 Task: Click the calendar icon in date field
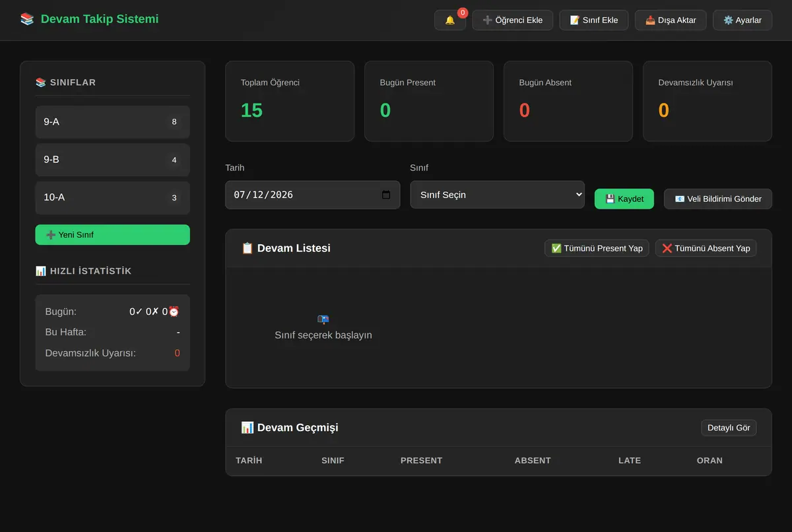pyautogui.click(x=386, y=195)
